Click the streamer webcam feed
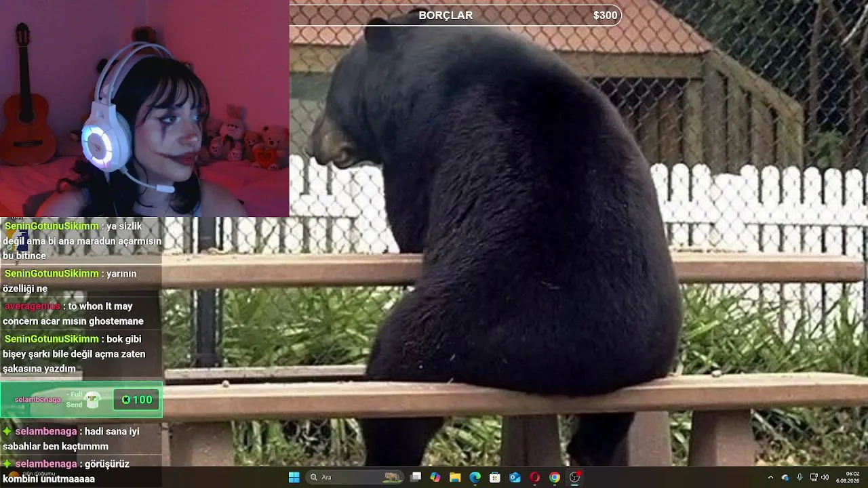Image resolution: width=868 pixels, height=488 pixels. point(144,108)
